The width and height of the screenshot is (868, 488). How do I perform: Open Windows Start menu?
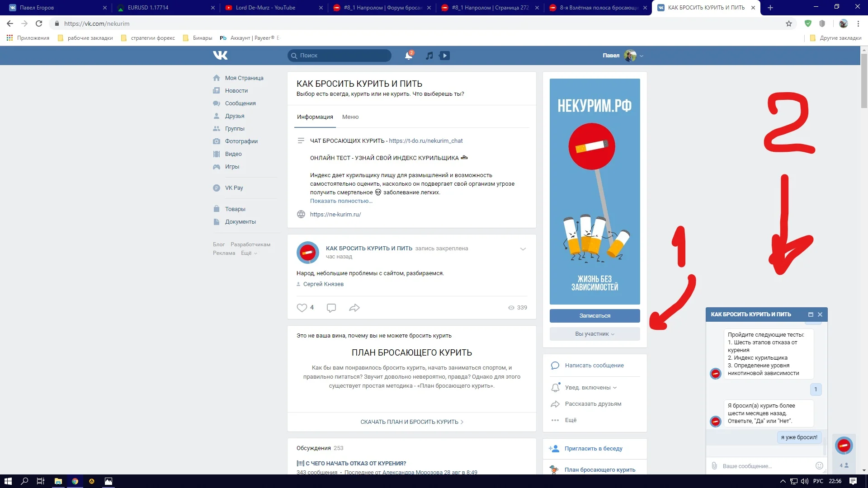tap(8, 481)
